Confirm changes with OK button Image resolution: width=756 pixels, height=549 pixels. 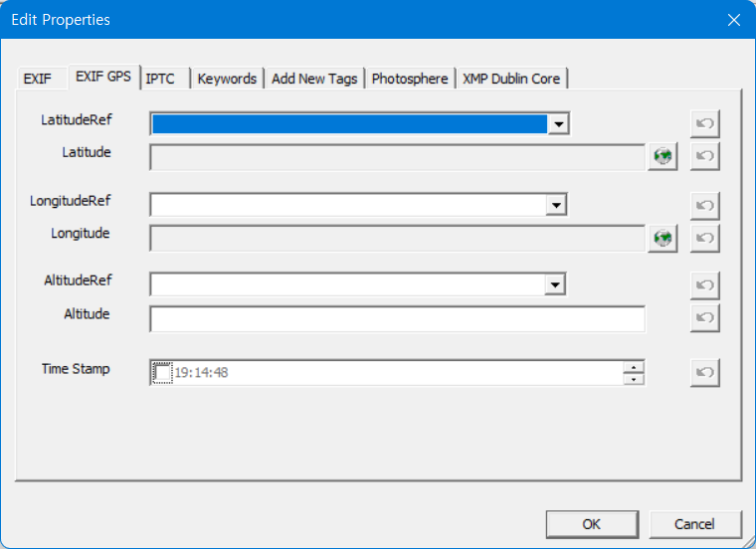(x=592, y=524)
